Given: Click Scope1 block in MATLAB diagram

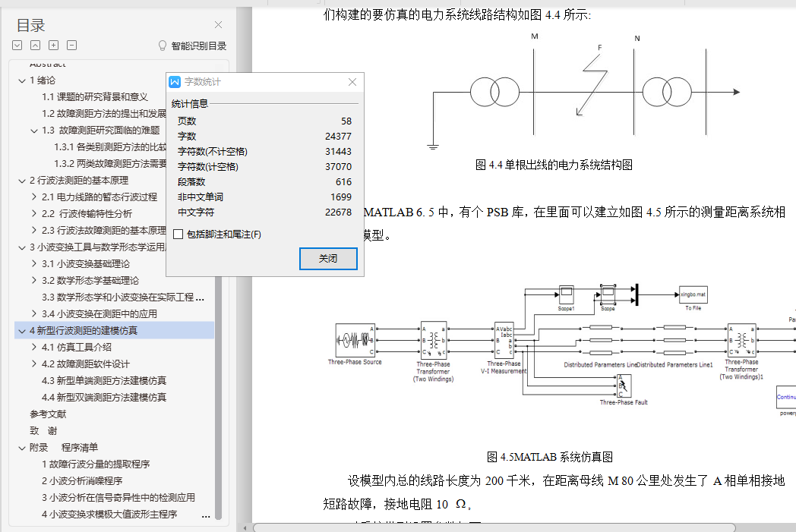Looking at the screenshot, I should (566, 293).
